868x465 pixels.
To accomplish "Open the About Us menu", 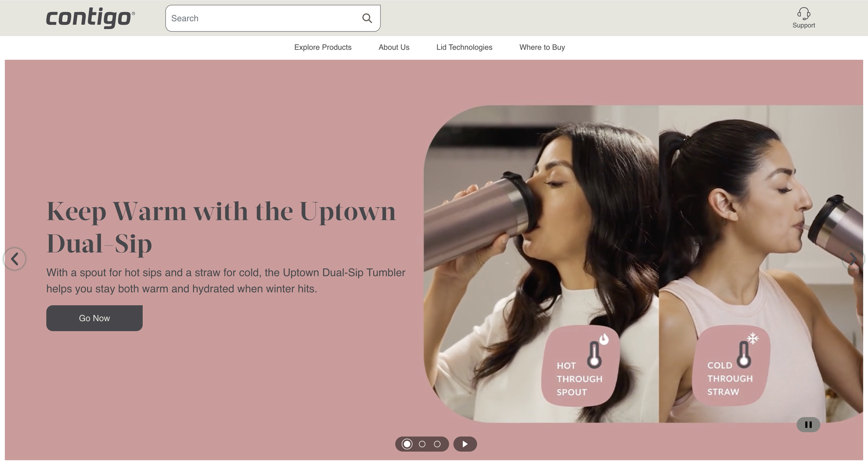I will (394, 47).
